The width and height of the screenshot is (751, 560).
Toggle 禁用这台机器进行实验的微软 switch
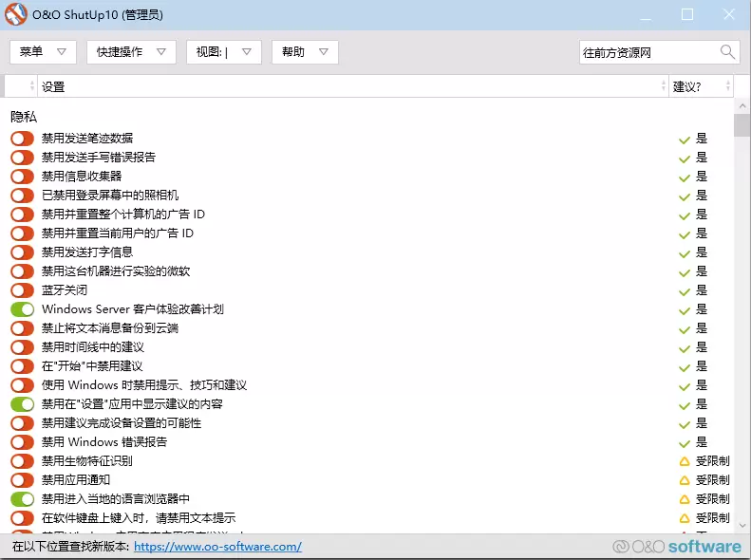pos(22,271)
